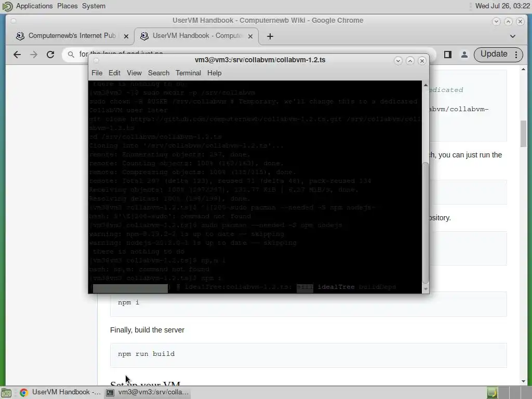Maximize the terminal window
The width and height of the screenshot is (532, 399).
[410, 61]
